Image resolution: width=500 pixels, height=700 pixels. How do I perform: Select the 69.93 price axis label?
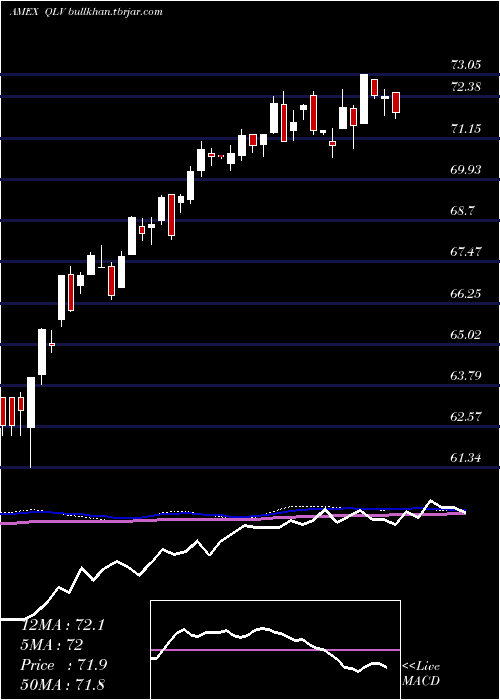[x=466, y=170]
